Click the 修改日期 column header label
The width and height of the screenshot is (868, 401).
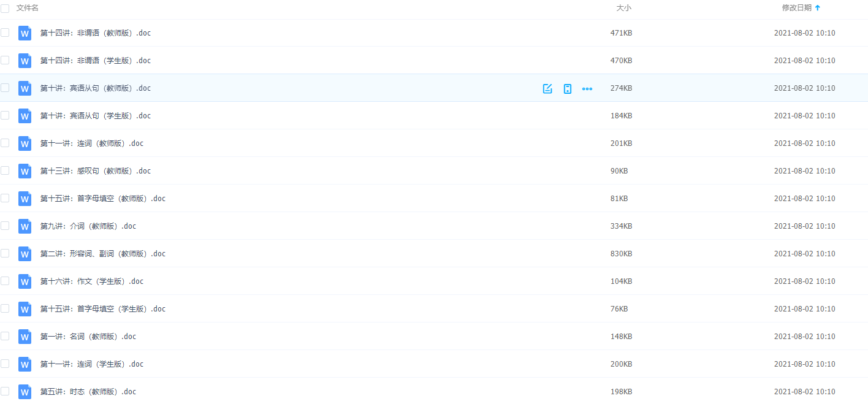pos(796,8)
